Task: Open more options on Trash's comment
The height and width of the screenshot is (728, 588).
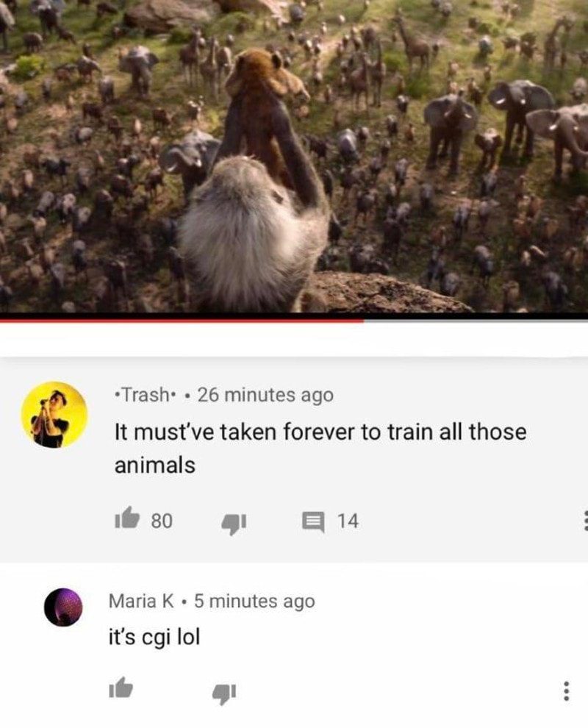Action: coord(585,521)
